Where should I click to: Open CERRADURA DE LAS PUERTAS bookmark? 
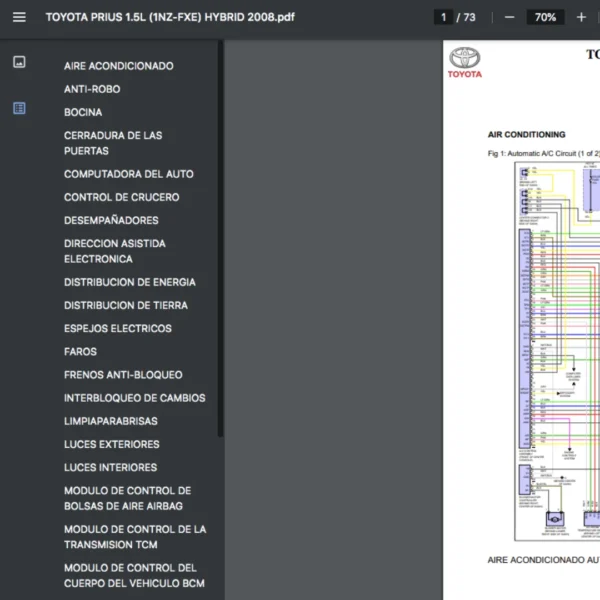tap(113, 143)
